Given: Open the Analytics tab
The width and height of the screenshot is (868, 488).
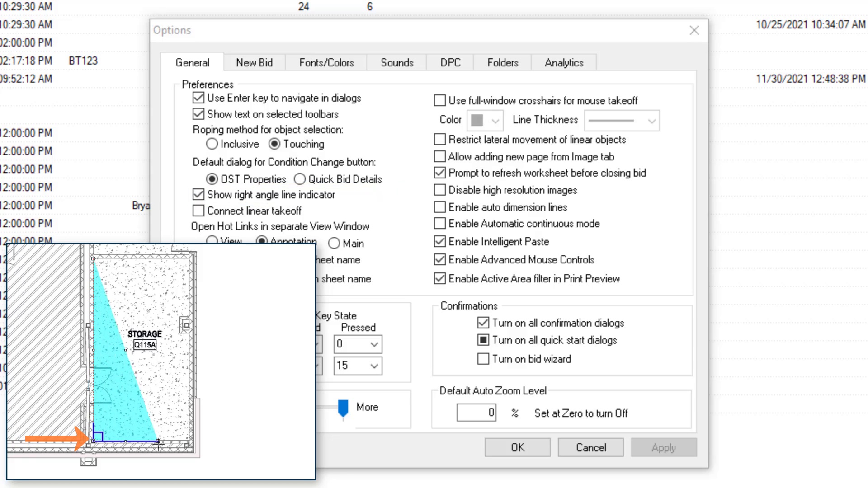Looking at the screenshot, I should click(564, 63).
